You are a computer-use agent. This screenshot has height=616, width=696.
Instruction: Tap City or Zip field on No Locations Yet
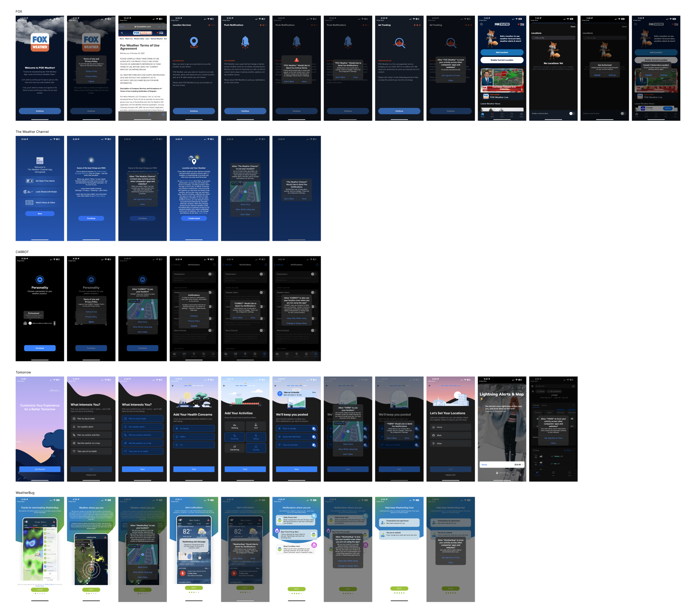pos(553,38)
